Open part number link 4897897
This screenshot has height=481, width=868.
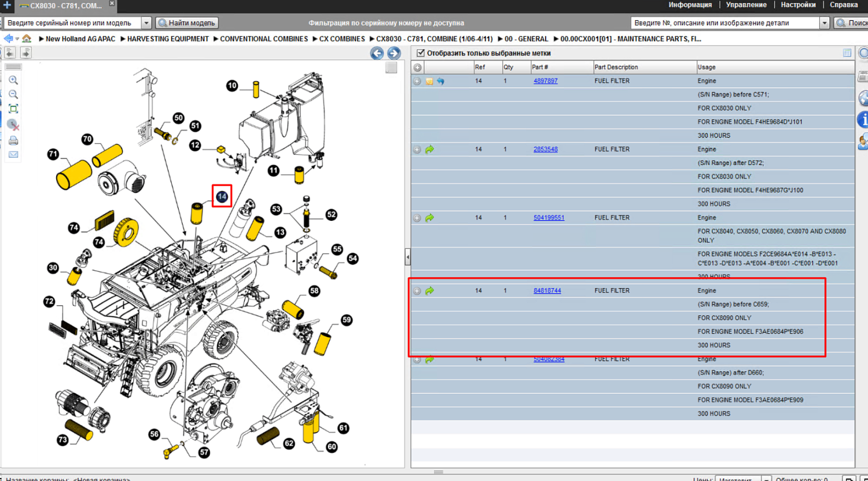click(546, 81)
